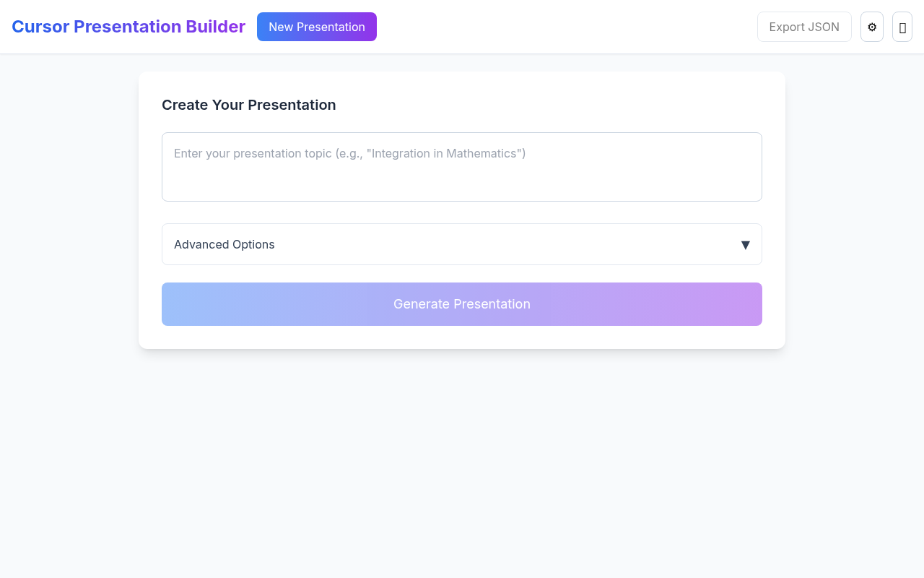Click the Create Your Presentation heading

249,105
